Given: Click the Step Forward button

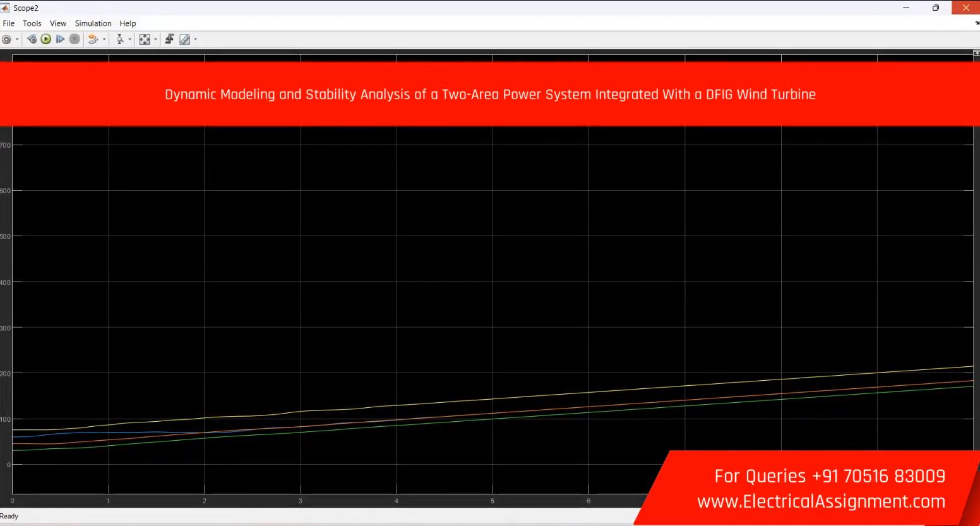Looking at the screenshot, I should pos(60,39).
